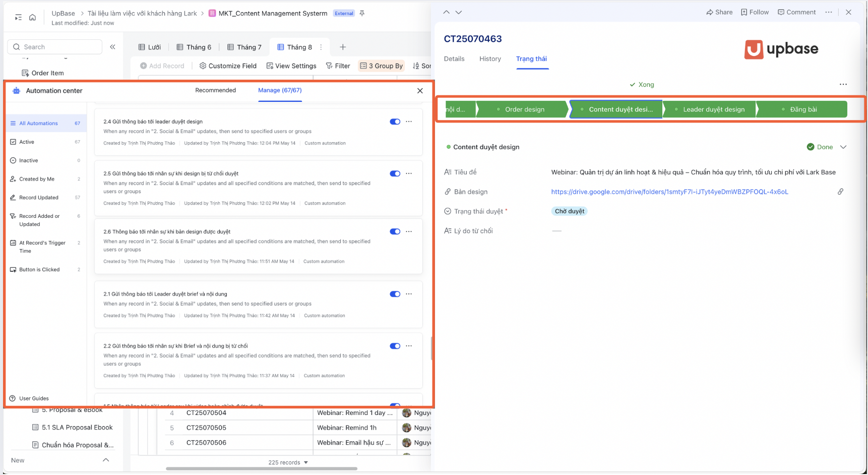Filter automations by Created by Me
Viewport: 868px width, 475px height.
point(45,180)
